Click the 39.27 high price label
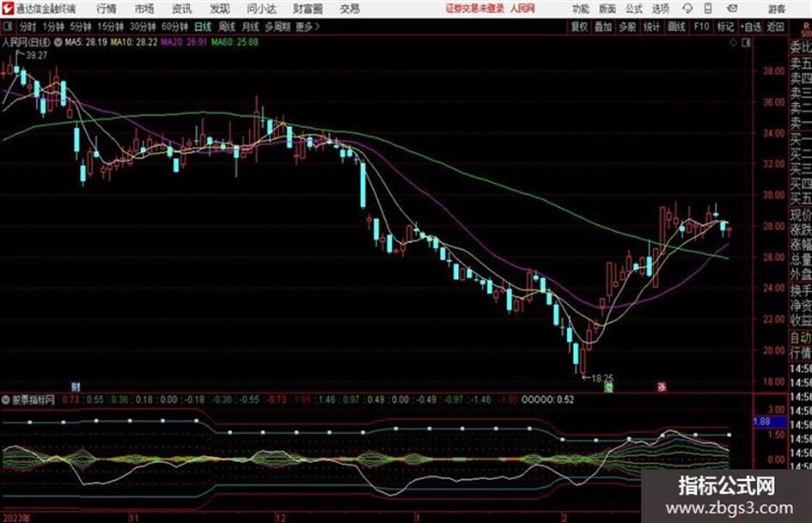The image size is (812, 523). click(x=36, y=56)
